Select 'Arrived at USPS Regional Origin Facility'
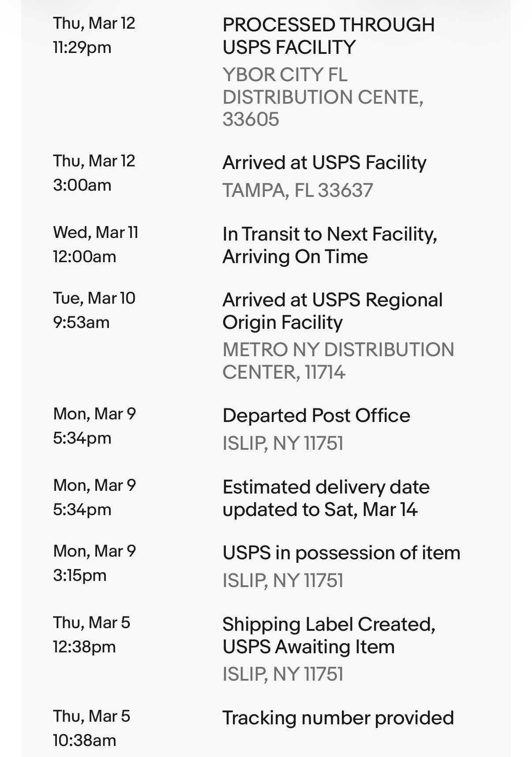 click(333, 311)
